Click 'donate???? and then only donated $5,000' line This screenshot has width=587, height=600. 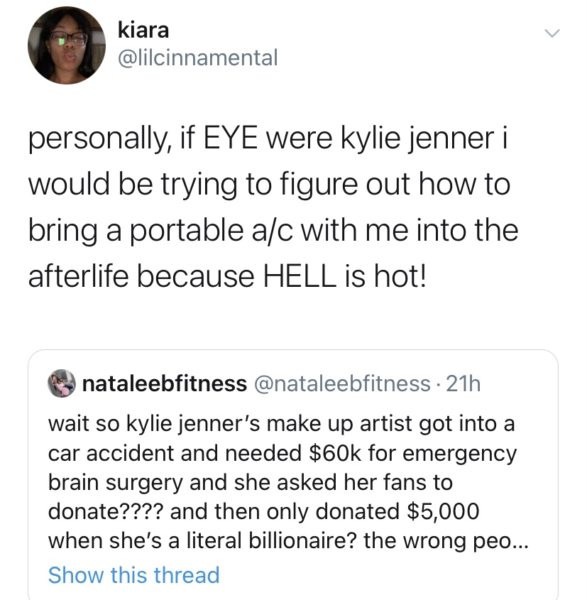(264, 512)
